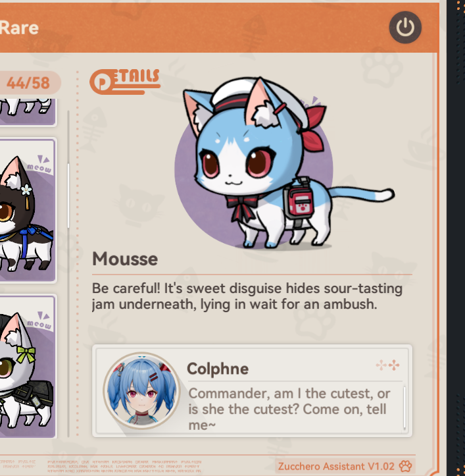
Task: Click the Colphne name label
Action: pos(218,369)
